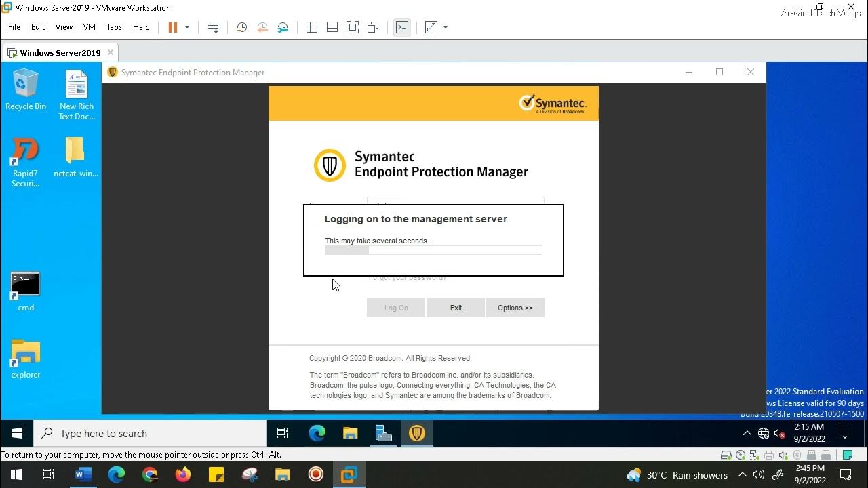Image resolution: width=868 pixels, height=488 pixels.
Task: Open the VMware snapshot manager
Action: (283, 27)
